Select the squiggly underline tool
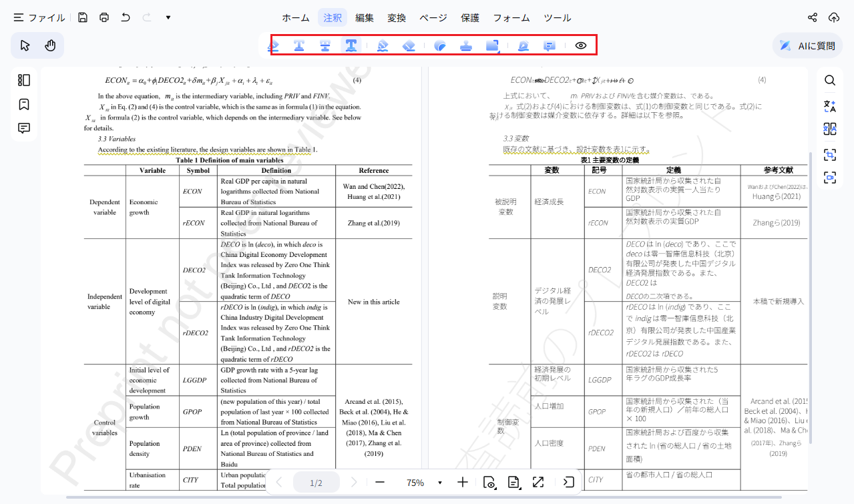 351,45
